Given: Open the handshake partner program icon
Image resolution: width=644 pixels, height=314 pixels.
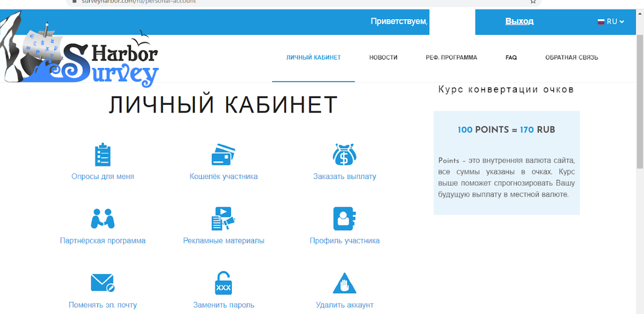Looking at the screenshot, I should pos(103,219).
